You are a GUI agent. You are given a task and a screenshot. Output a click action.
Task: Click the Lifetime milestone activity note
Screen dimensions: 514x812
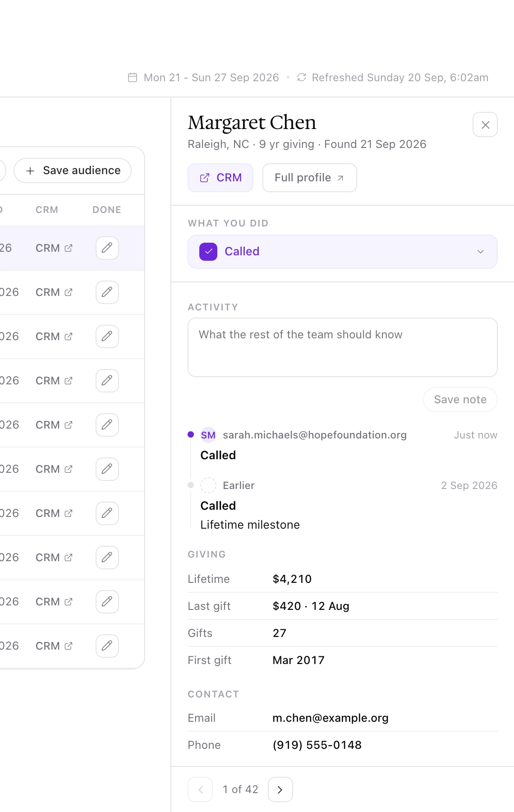pyautogui.click(x=250, y=525)
